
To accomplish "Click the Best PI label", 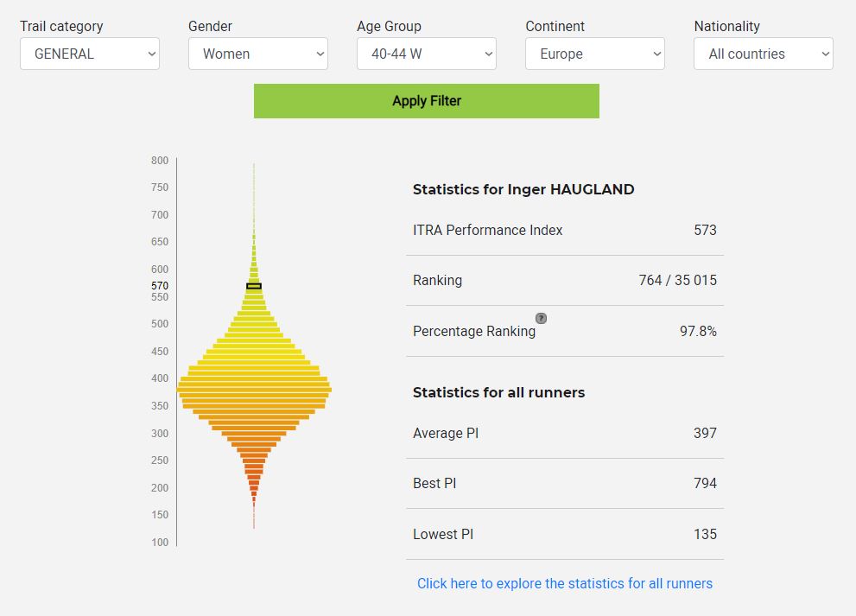I will (434, 483).
